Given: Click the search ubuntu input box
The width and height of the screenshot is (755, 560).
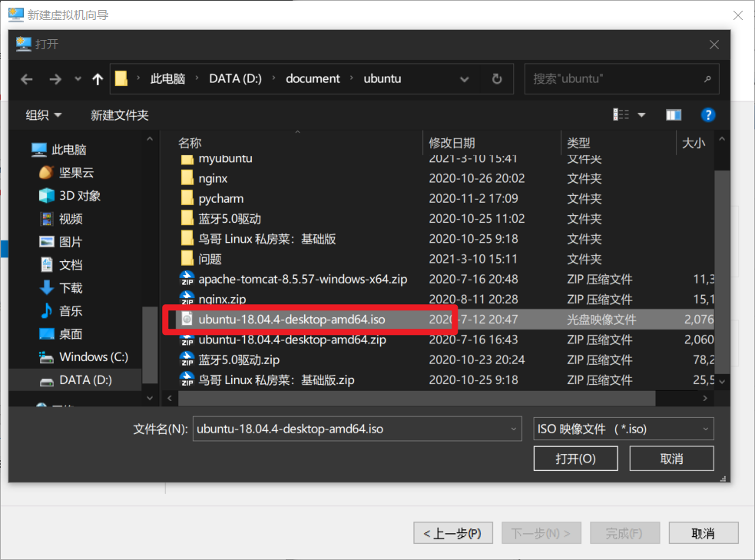Looking at the screenshot, I should 614,79.
